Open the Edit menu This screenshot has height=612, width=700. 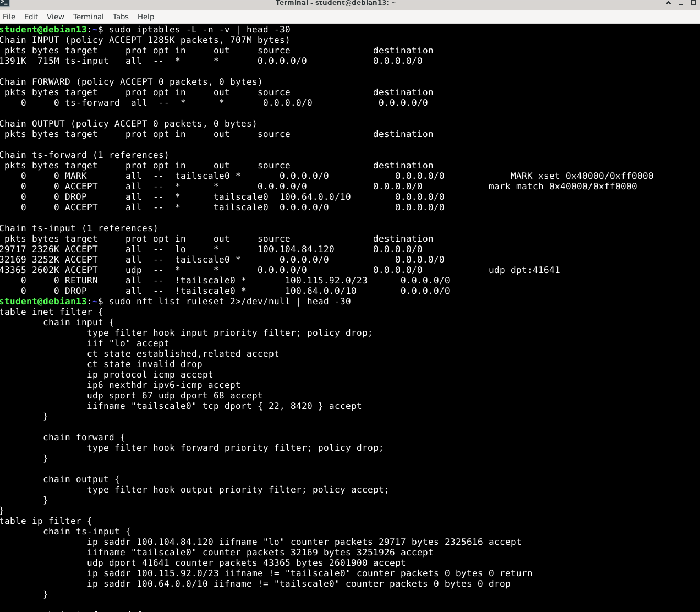pyautogui.click(x=31, y=17)
